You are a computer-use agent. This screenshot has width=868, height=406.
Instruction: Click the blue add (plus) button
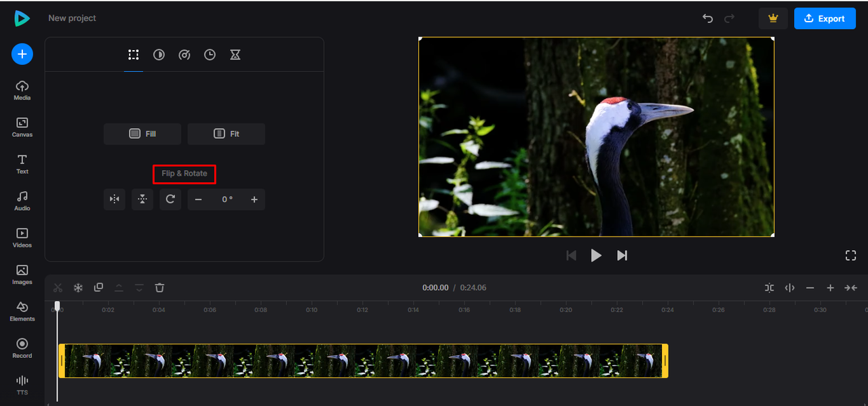(22, 54)
